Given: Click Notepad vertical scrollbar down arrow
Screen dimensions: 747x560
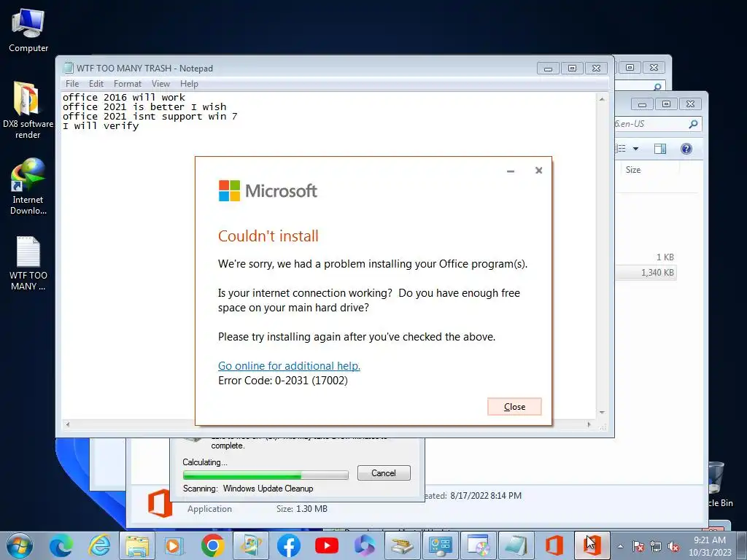Looking at the screenshot, I should point(602,413).
